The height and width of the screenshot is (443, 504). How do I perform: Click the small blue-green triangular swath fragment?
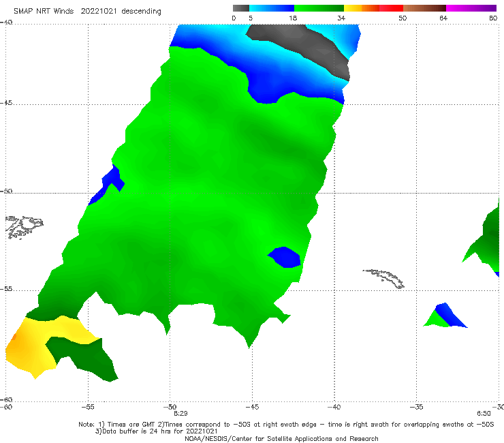[x=445, y=316]
